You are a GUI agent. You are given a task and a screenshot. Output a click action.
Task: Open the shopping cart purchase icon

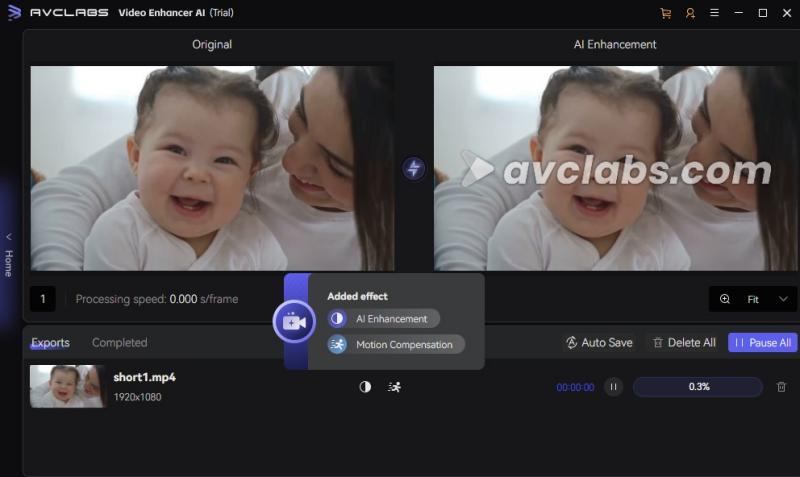pyautogui.click(x=665, y=13)
